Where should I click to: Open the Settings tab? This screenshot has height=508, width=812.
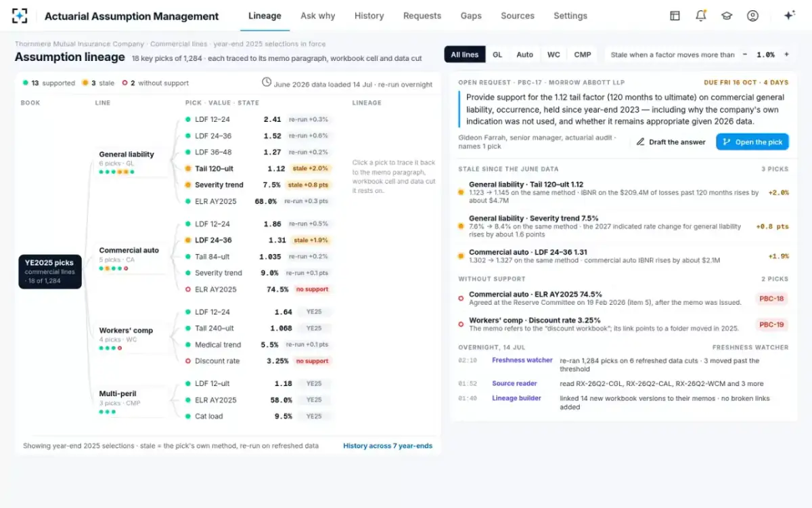click(570, 16)
